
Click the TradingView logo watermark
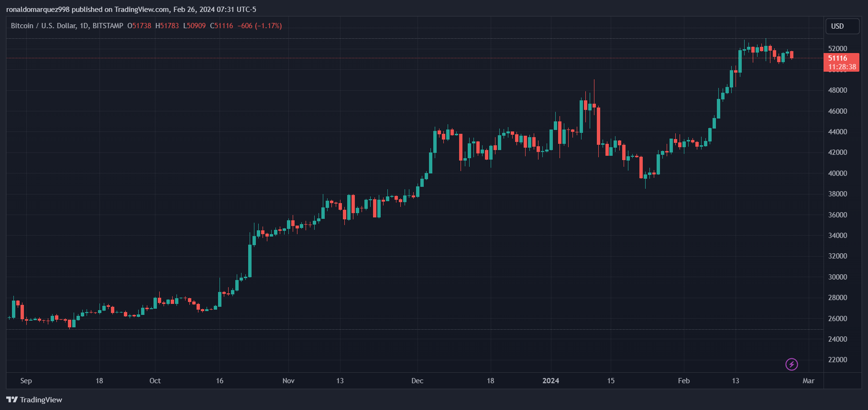point(33,399)
